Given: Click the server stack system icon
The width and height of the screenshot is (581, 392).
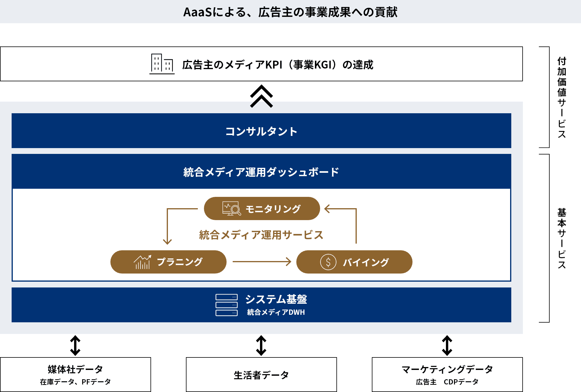Looking at the screenshot, I should [x=226, y=305].
